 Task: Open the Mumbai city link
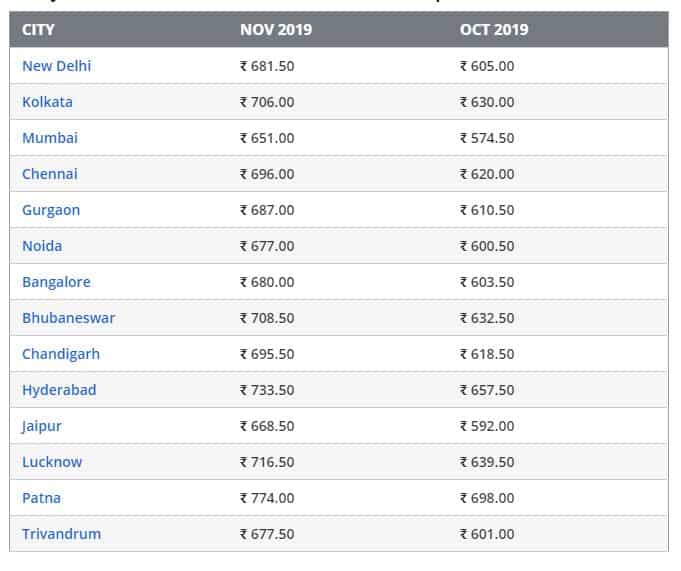(x=50, y=138)
